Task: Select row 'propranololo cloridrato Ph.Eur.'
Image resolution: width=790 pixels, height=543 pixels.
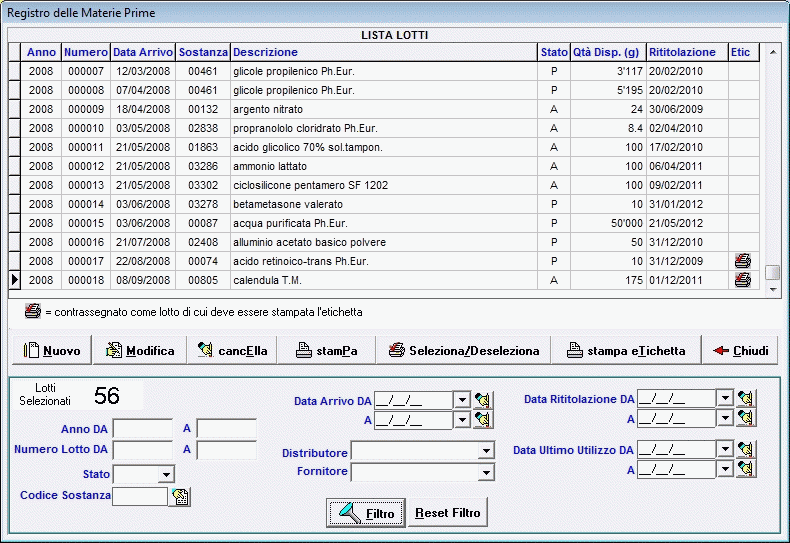Action: [x=384, y=128]
